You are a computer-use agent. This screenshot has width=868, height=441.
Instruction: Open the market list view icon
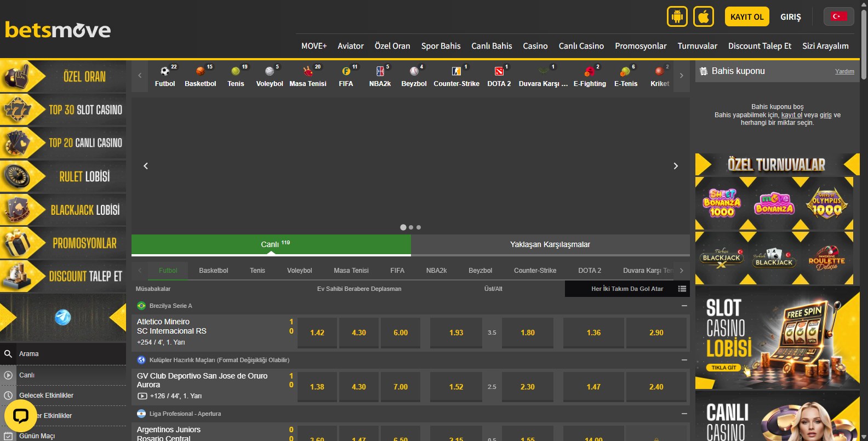click(682, 289)
